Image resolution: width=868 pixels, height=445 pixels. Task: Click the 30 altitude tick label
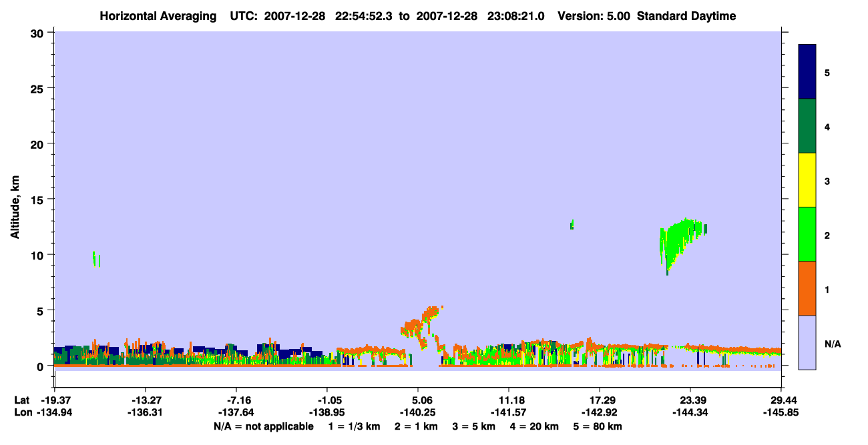(38, 33)
